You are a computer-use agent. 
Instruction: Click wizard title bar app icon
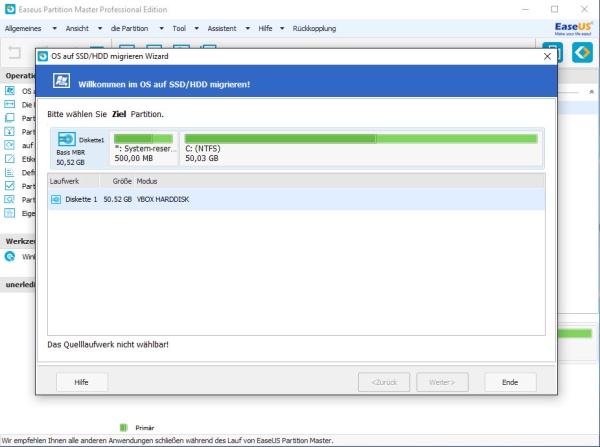click(x=43, y=57)
